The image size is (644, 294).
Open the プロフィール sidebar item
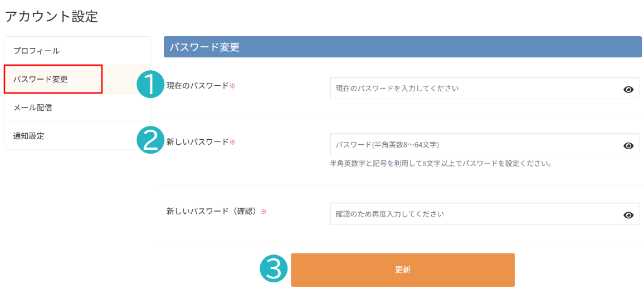point(77,51)
